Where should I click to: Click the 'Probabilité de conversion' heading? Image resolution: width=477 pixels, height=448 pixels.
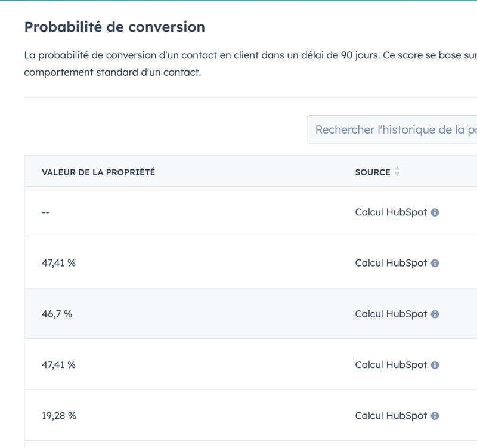[x=114, y=27]
